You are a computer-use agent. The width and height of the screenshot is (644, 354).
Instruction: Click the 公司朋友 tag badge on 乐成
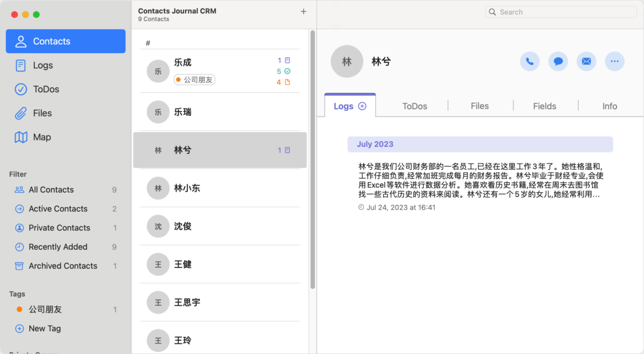[194, 80]
